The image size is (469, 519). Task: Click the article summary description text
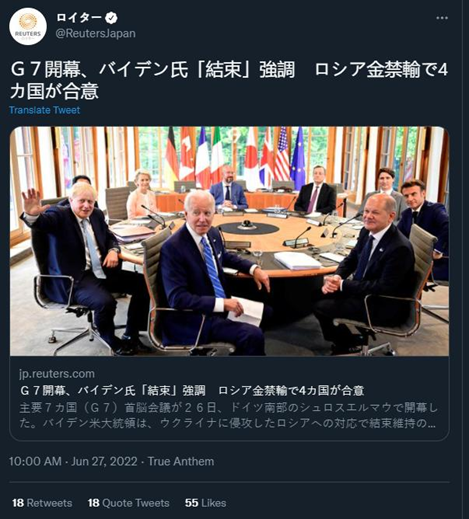(228, 415)
